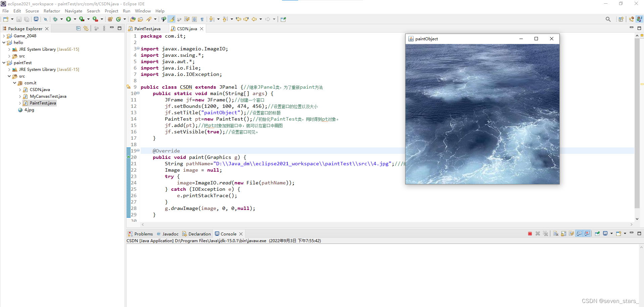
Task: Toggle show console on standard error
Action: tap(587, 233)
